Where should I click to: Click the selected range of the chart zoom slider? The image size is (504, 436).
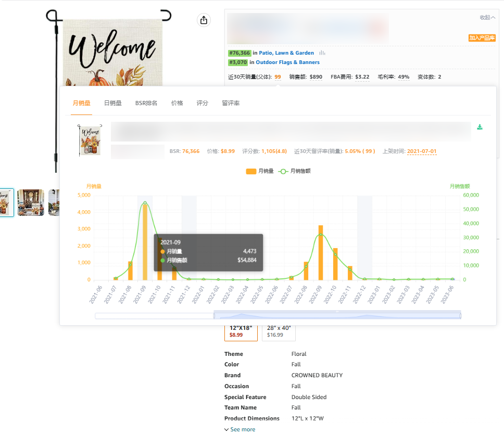point(337,316)
